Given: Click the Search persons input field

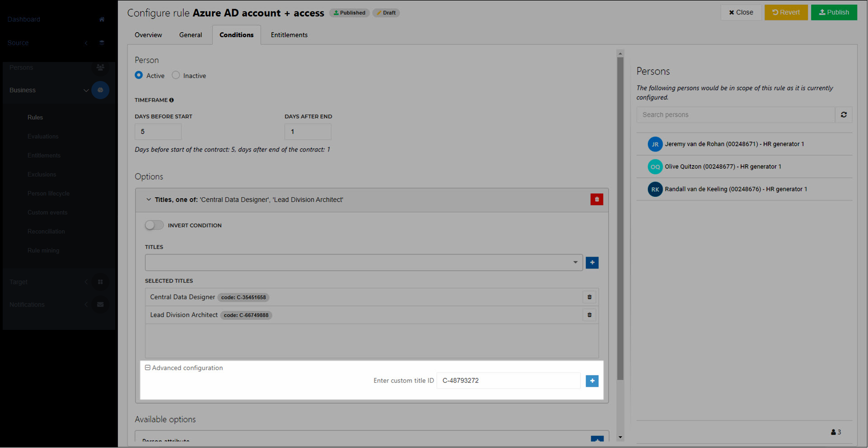Looking at the screenshot, I should 735,115.
